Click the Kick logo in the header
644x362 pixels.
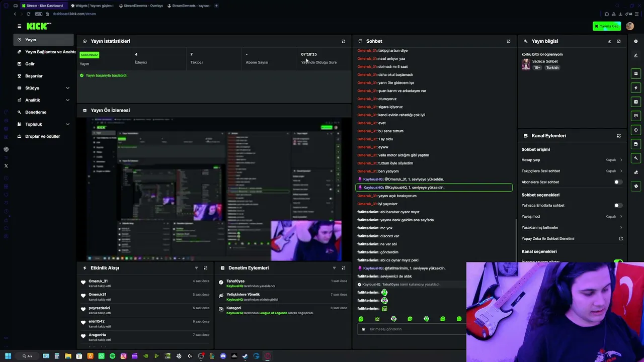39,26
